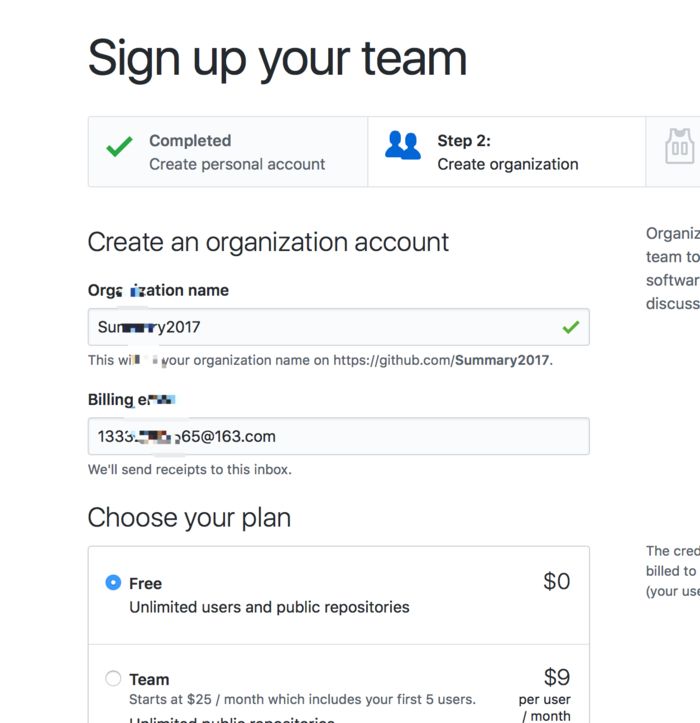
Task: Click the Free plan title label
Action: pyautogui.click(x=145, y=583)
